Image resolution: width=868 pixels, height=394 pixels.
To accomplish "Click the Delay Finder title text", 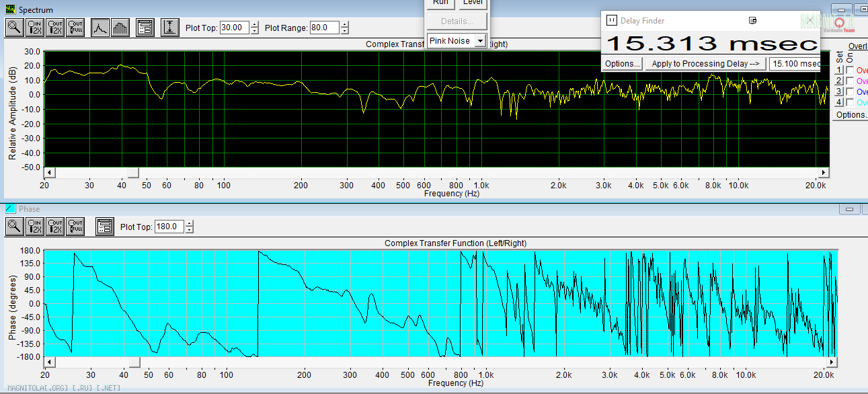I will (x=642, y=21).
